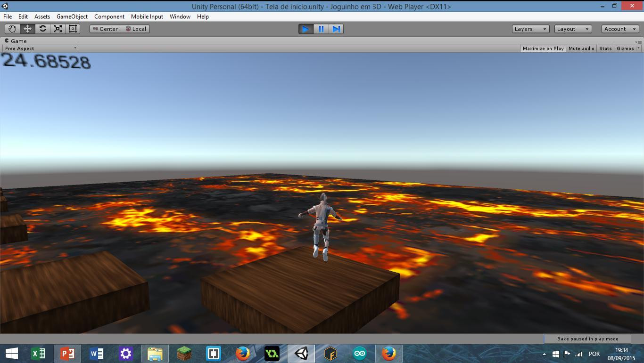Select the Rotate tool
Viewport: 644px width, 363px height.
tap(42, 29)
